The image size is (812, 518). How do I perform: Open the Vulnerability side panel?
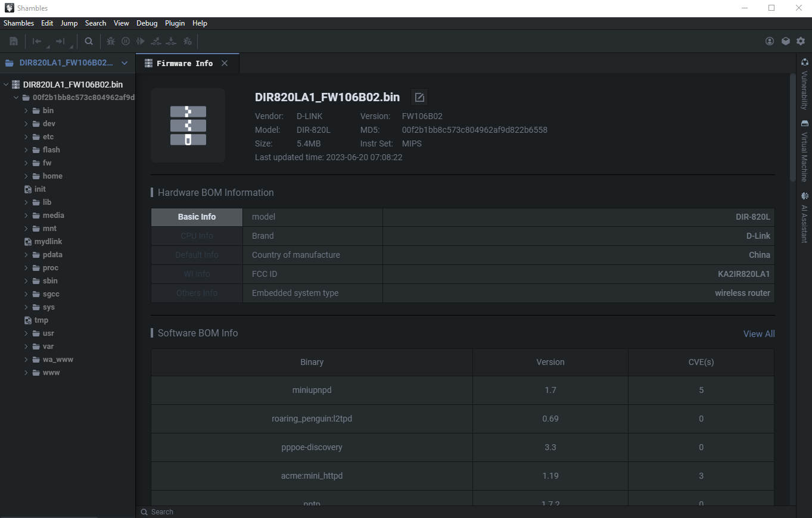tap(804, 84)
